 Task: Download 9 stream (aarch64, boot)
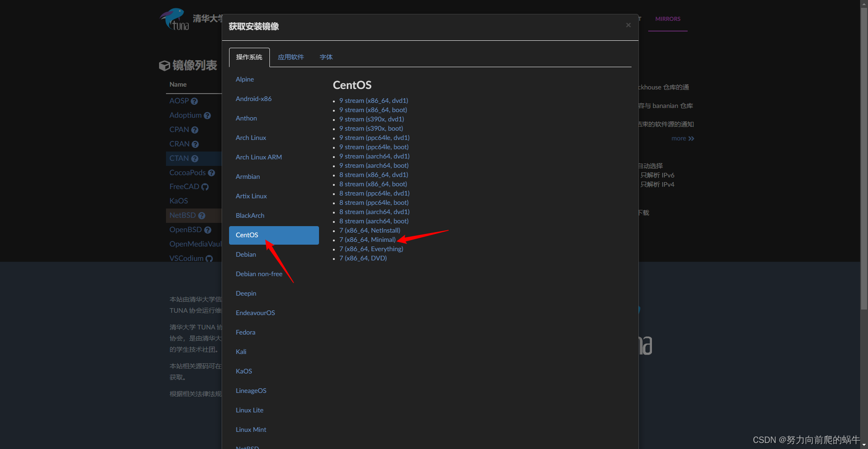click(374, 165)
